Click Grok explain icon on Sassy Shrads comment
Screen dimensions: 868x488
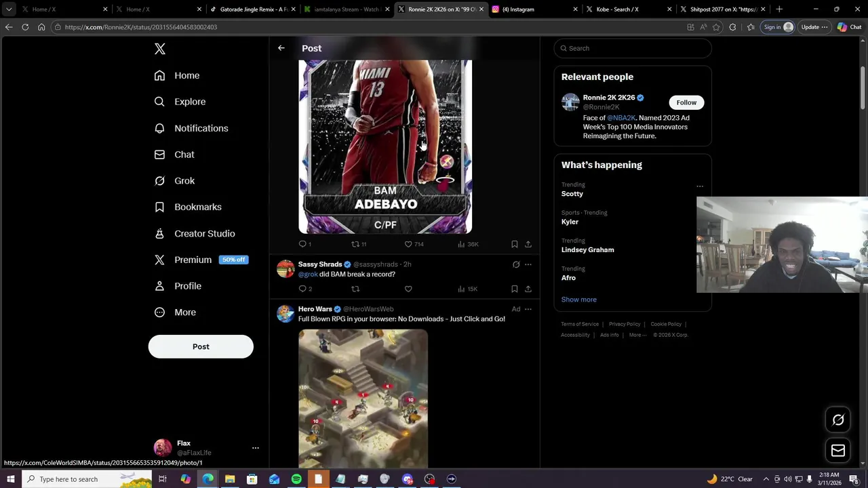tap(516, 264)
